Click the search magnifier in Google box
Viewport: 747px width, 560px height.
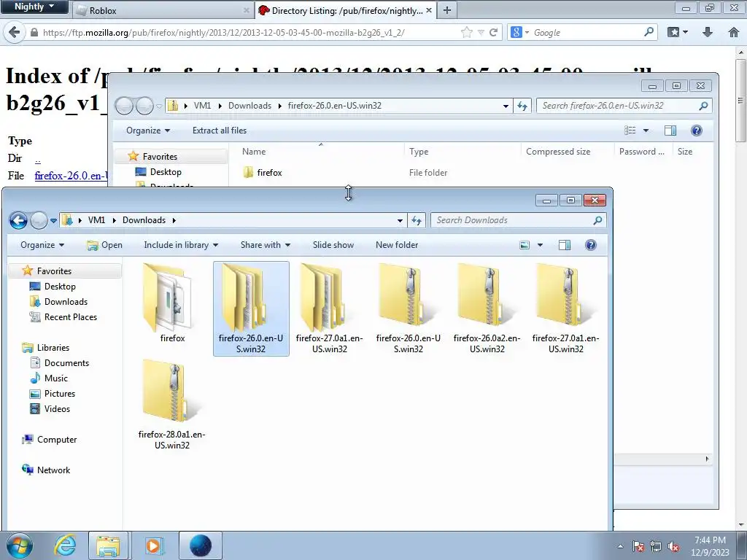[x=649, y=32]
